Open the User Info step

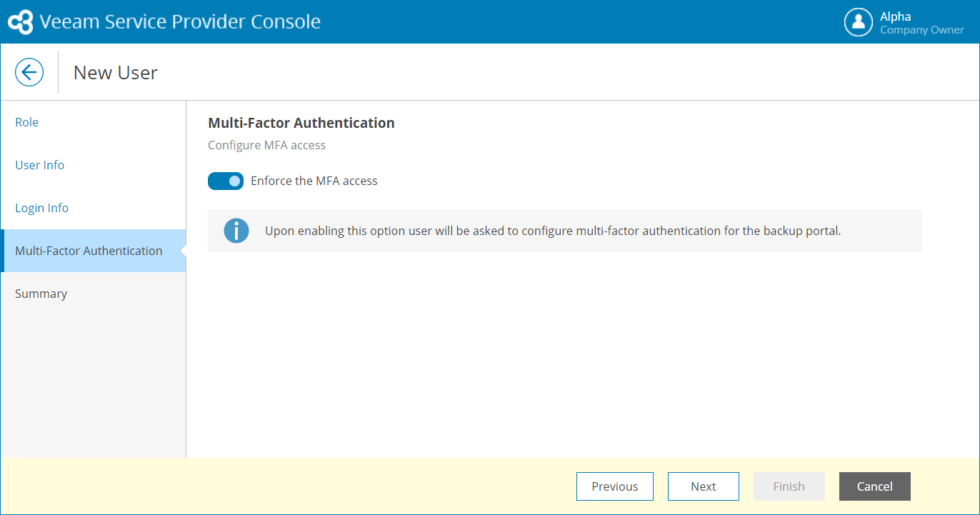click(40, 165)
